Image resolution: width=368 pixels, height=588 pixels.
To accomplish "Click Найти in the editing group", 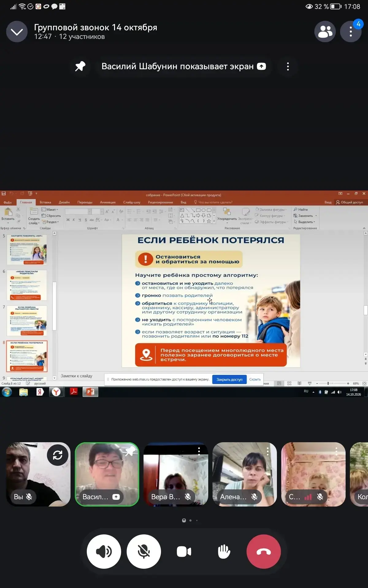I will (x=301, y=209).
